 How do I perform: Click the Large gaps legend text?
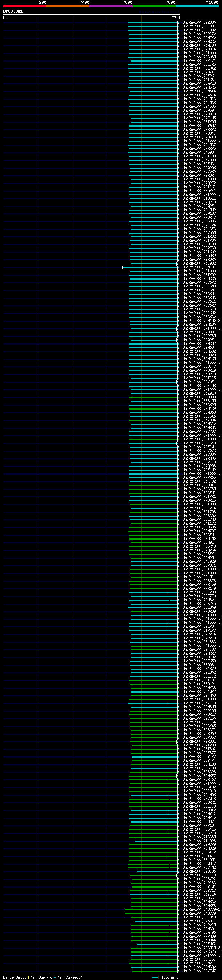click(x=43, y=977)
